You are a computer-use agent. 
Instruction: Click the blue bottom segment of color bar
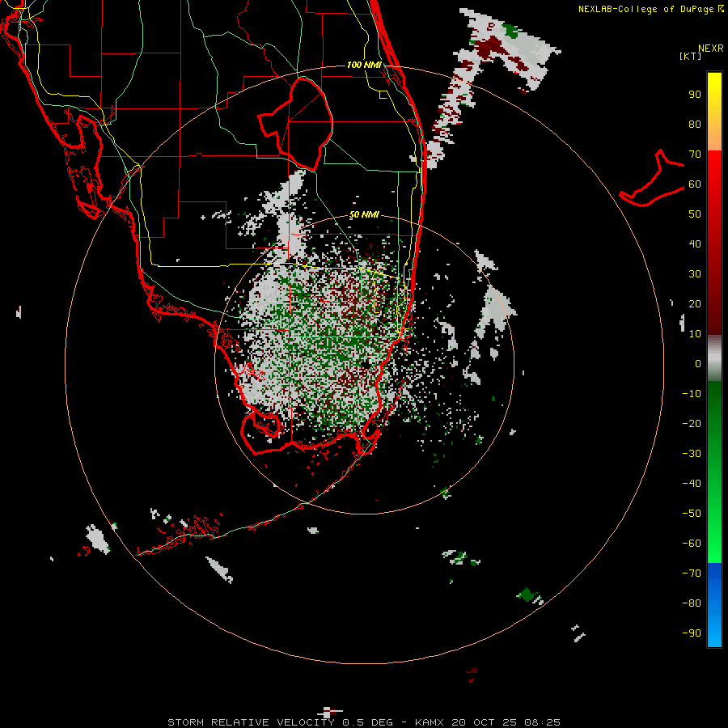(x=714, y=605)
